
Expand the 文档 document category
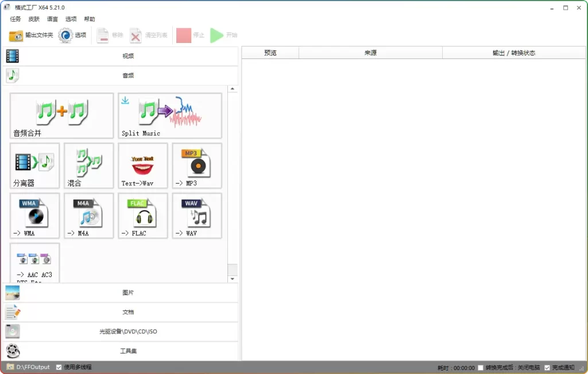(x=121, y=312)
